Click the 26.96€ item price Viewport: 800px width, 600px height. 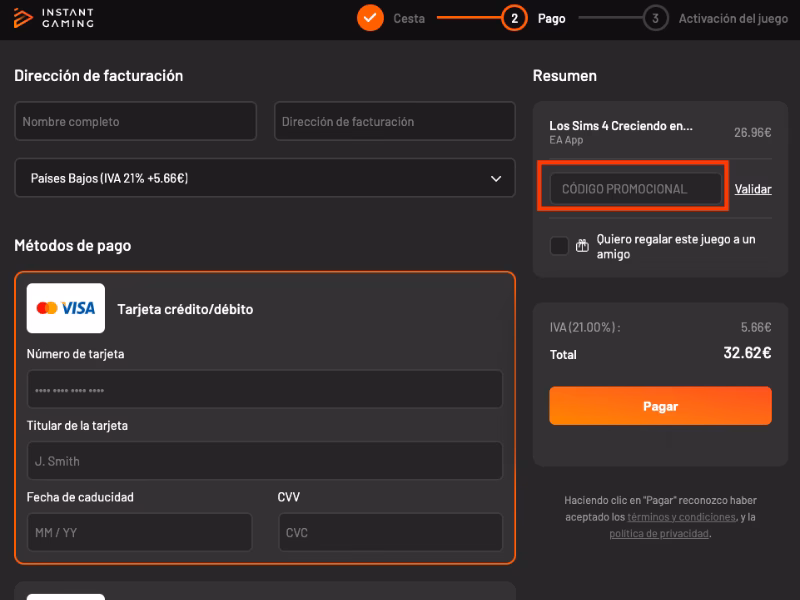[x=753, y=133]
